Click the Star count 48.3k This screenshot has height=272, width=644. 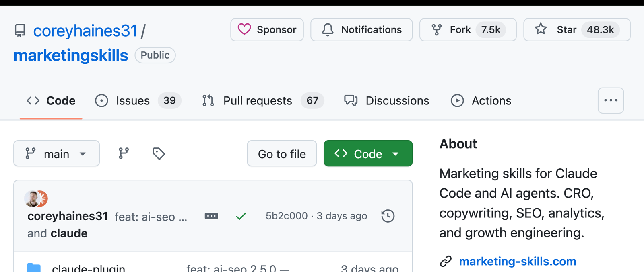pyautogui.click(x=600, y=30)
